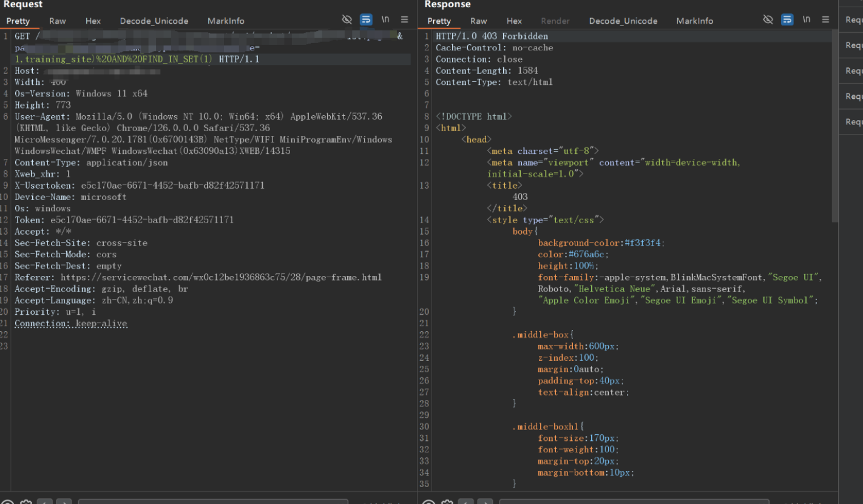863x504 pixels.
Task: Click the Connection: close response line
Action: [x=479, y=59]
